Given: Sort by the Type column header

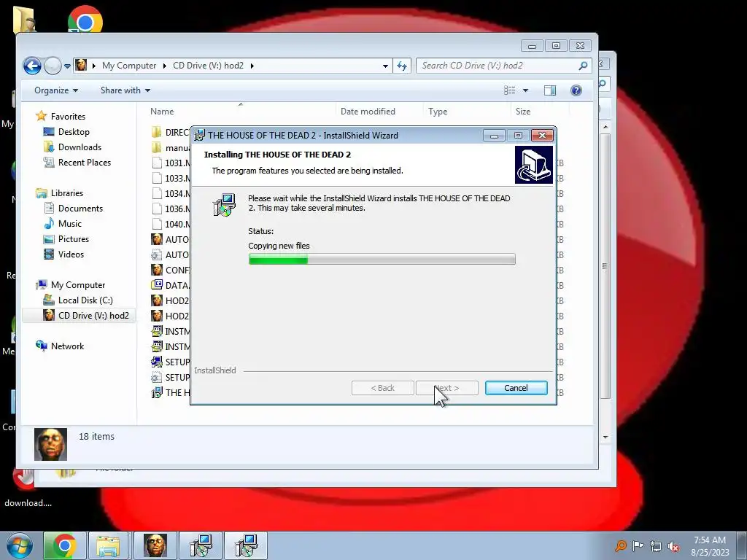Looking at the screenshot, I should 438,111.
